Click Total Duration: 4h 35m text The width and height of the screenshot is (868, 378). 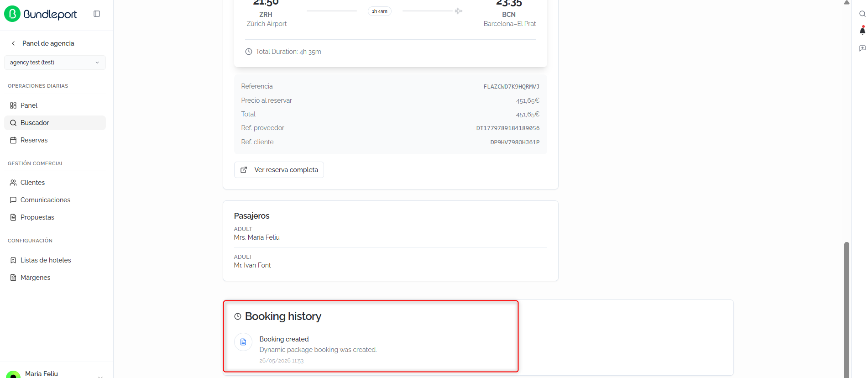[x=288, y=52]
